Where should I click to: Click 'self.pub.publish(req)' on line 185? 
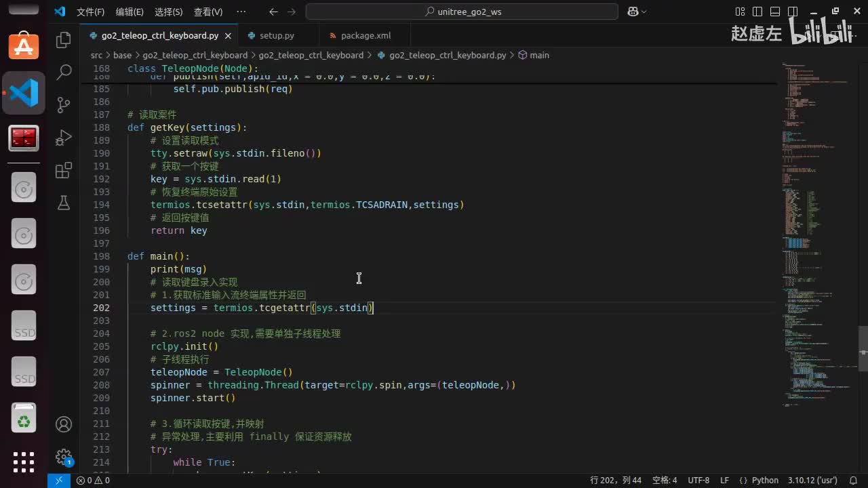233,89
